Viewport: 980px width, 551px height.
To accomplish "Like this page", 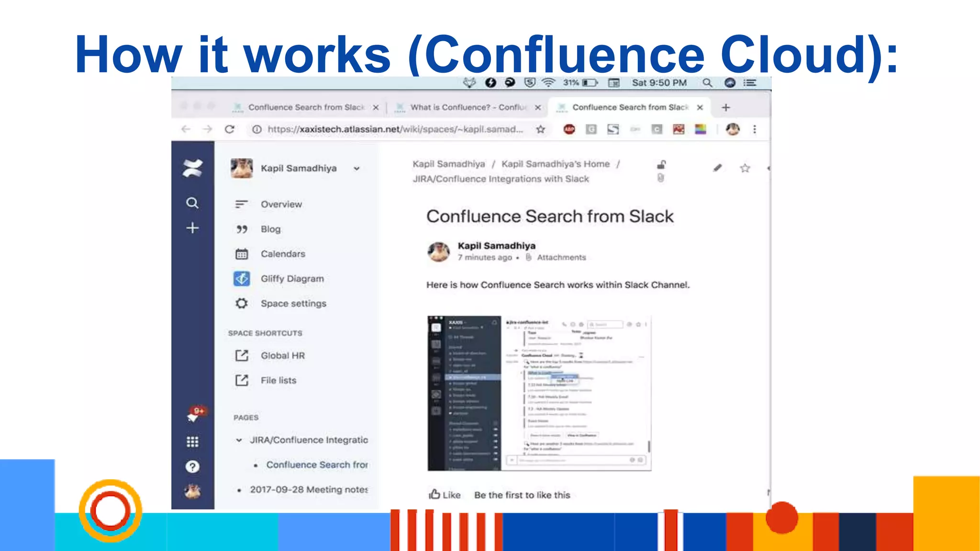I will click(445, 495).
